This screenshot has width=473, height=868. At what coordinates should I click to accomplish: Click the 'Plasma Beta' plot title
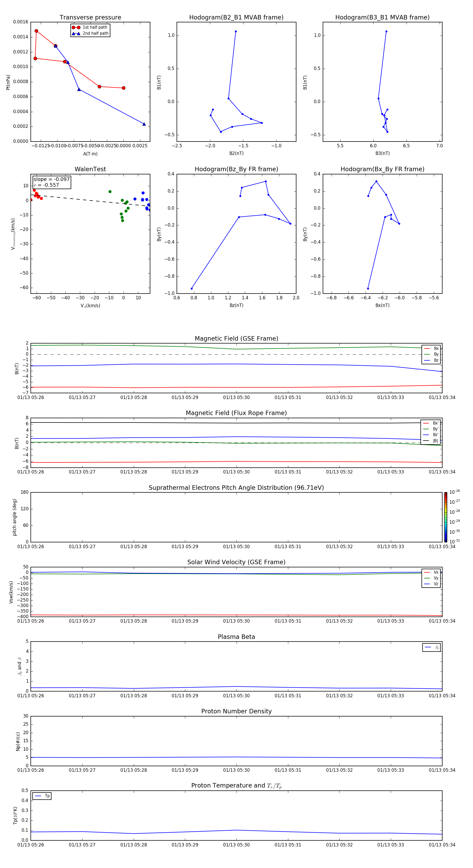(x=236, y=637)
